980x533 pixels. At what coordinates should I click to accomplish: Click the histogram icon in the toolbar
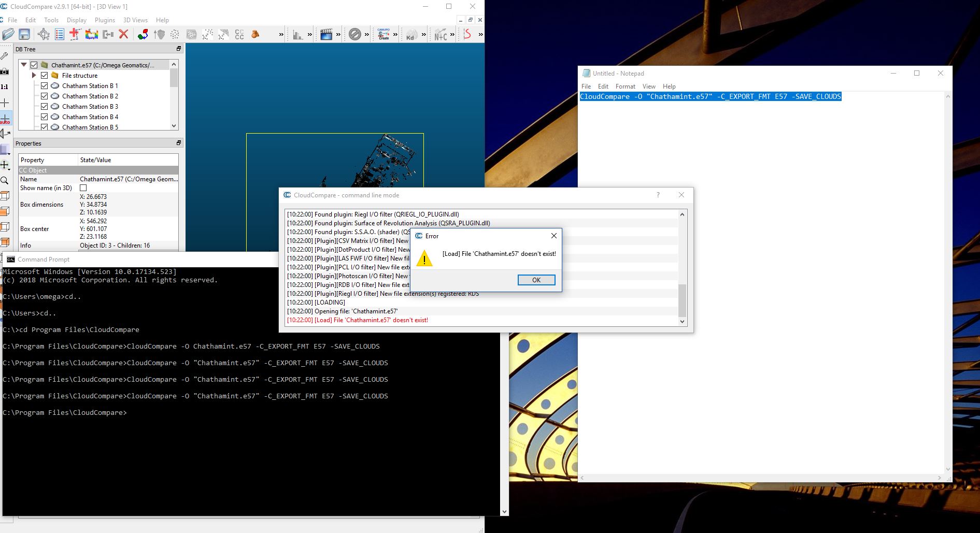[297, 35]
